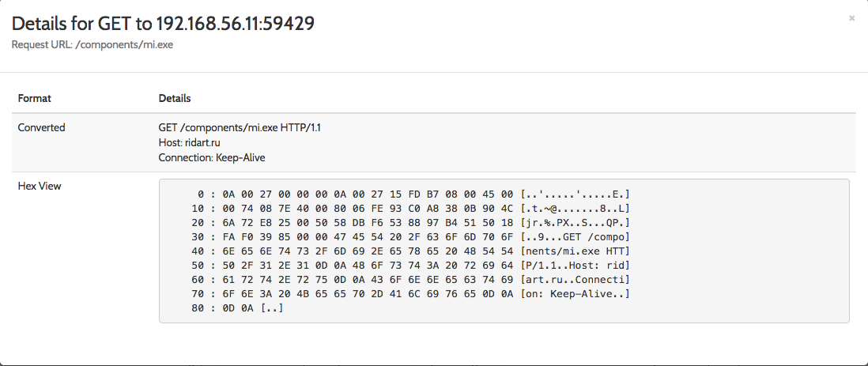The height and width of the screenshot is (366, 868).
Task: Click the dialog title with IP 192.168.56.11:59429
Action: pos(164,23)
